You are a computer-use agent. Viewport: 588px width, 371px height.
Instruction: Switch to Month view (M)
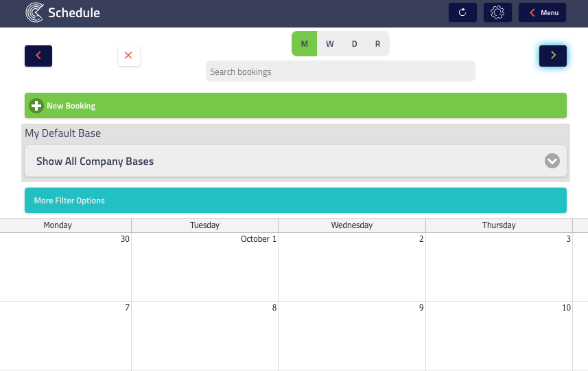pyautogui.click(x=304, y=43)
